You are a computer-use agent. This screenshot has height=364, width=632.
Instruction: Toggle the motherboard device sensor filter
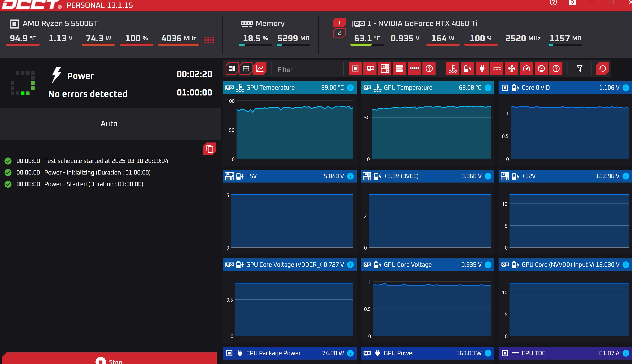(385, 69)
